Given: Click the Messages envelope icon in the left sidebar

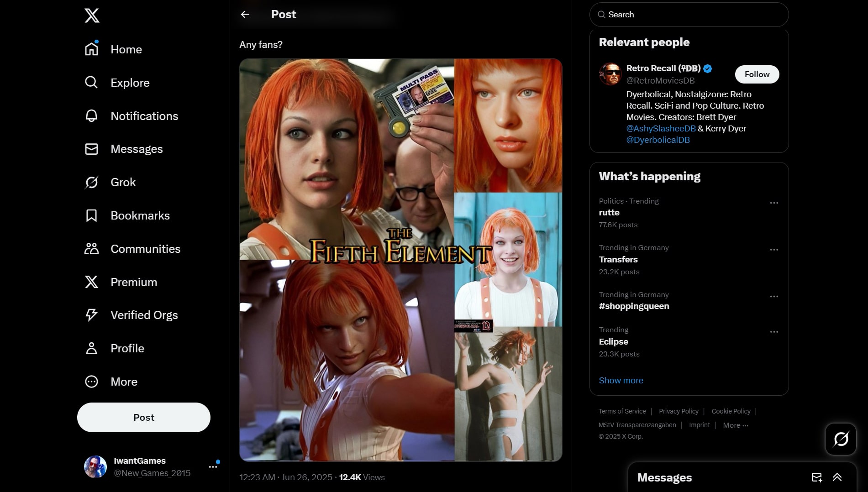Looking at the screenshot, I should [x=91, y=149].
